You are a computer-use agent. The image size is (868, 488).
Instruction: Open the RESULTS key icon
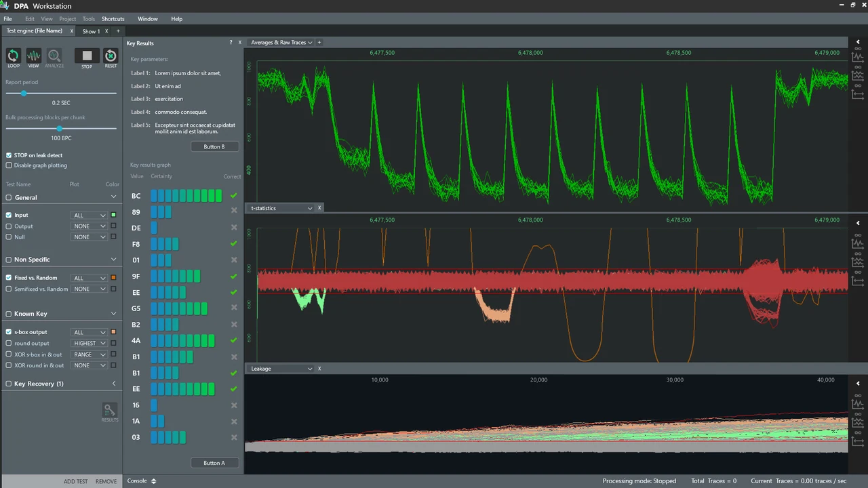[110, 411]
